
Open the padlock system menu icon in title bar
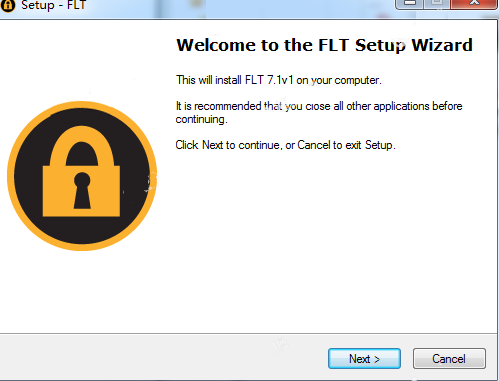8,5
